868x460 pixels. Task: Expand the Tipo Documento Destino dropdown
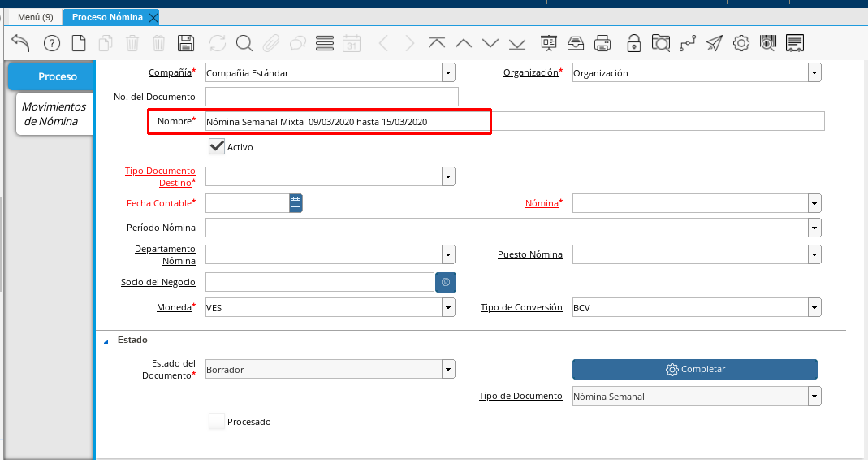tap(448, 176)
